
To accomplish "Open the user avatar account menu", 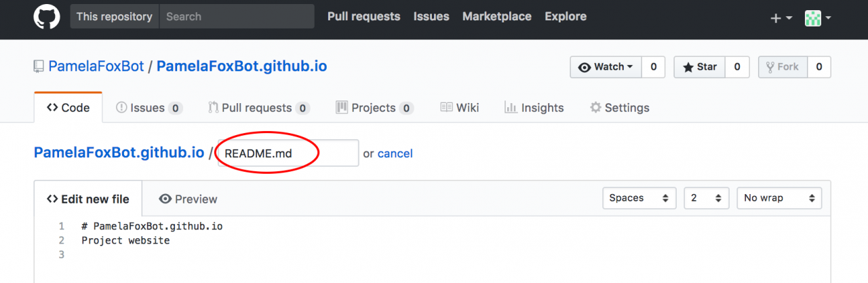I will coord(818,18).
